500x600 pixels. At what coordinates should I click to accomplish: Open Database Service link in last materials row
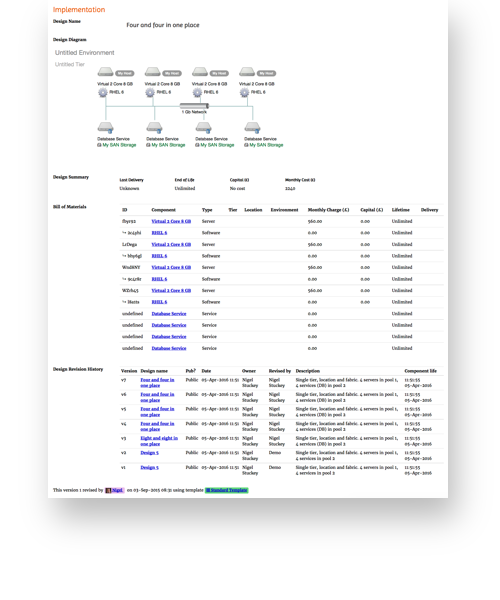(169, 348)
